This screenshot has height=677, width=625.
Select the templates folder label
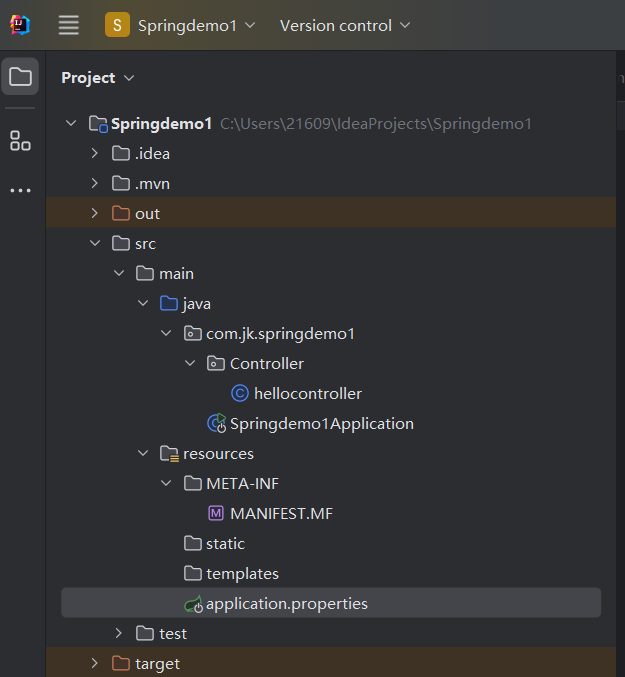[243, 574]
